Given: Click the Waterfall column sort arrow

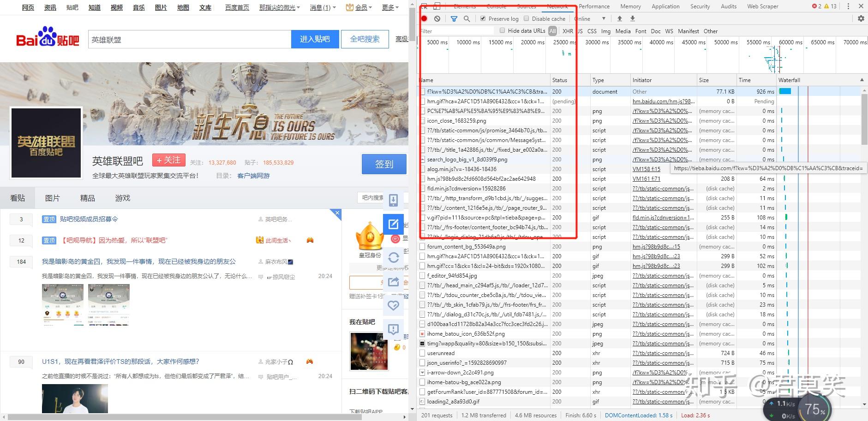Looking at the screenshot, I should (x=862, y=80).
